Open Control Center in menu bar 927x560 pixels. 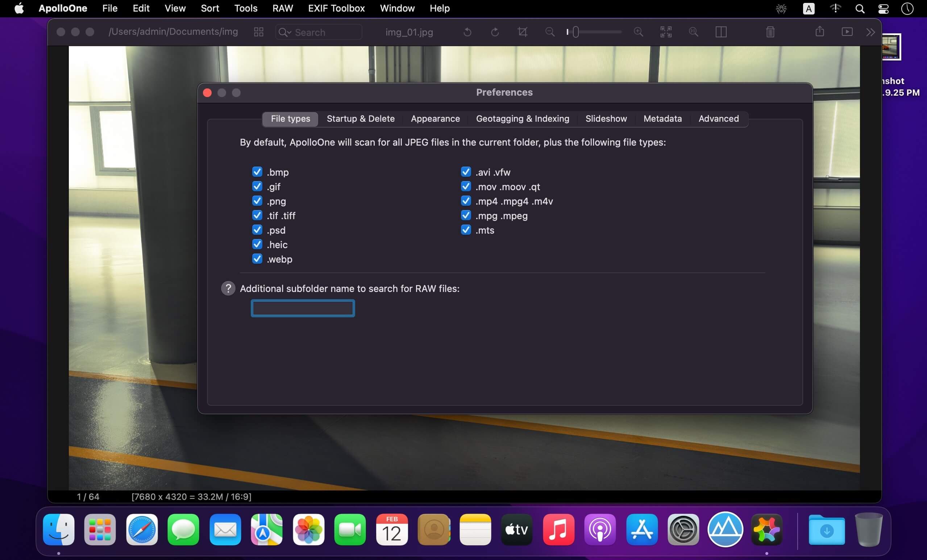pos(884,9)
